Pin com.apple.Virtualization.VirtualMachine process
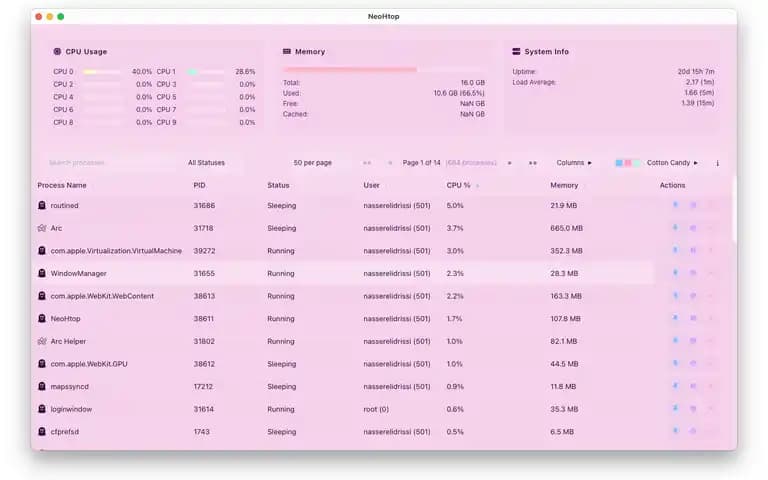Image resolution: width=768 pixels, height=480 pixels. [x=675, y=250]
